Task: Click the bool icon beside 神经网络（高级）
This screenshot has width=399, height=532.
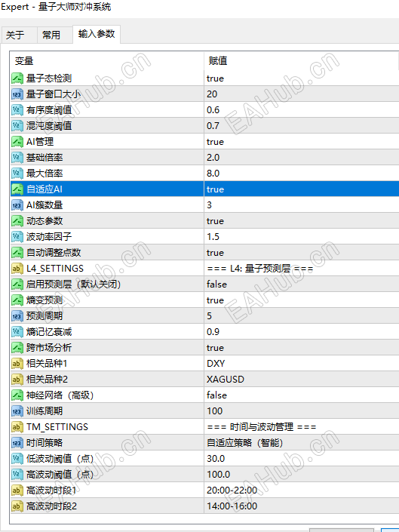Action: pyautogui.click(x=17, y=395)
